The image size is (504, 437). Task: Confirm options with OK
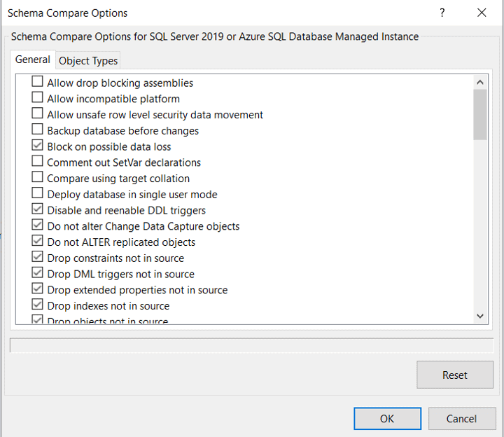387,418
